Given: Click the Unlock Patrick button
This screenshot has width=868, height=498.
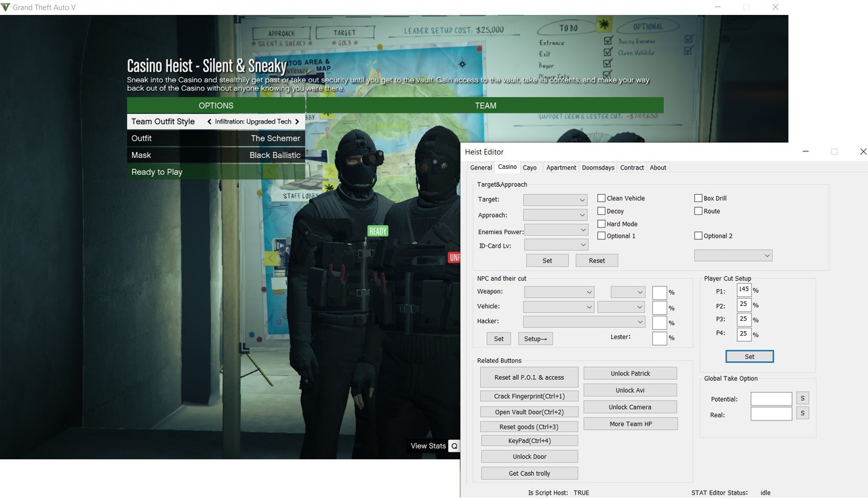Looking at the screenshot, I should click(x=630, y=373).
